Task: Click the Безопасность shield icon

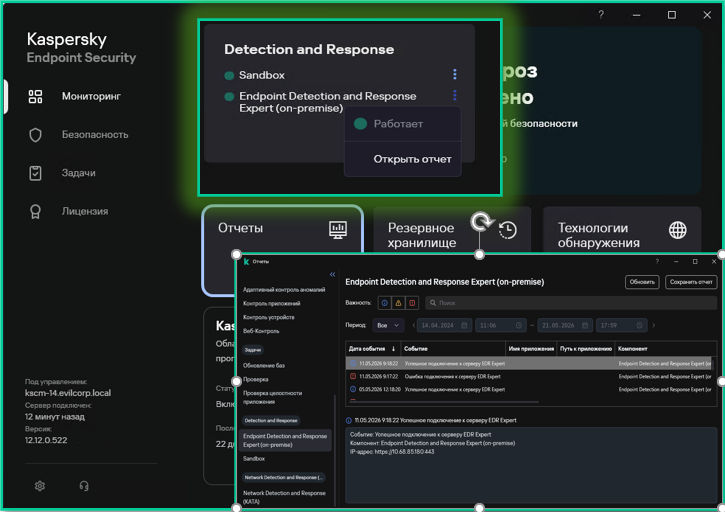Action: coord(35,135)
